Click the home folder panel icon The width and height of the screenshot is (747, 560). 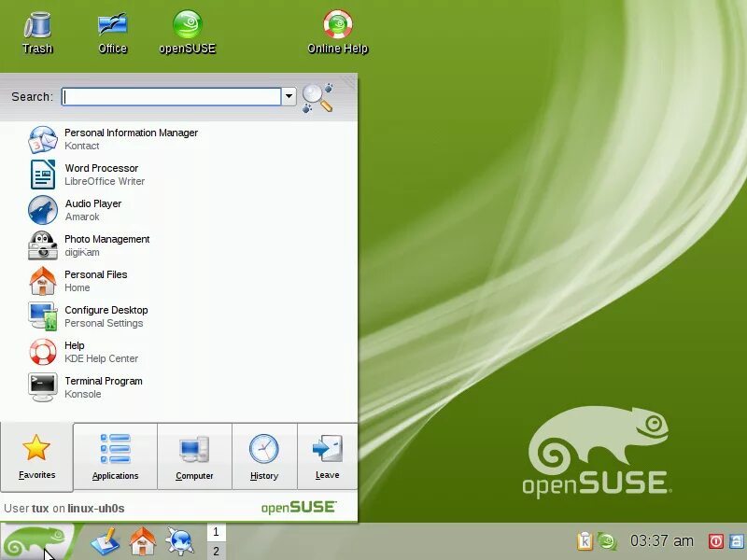pyautogui.click(x=143, y=541)
